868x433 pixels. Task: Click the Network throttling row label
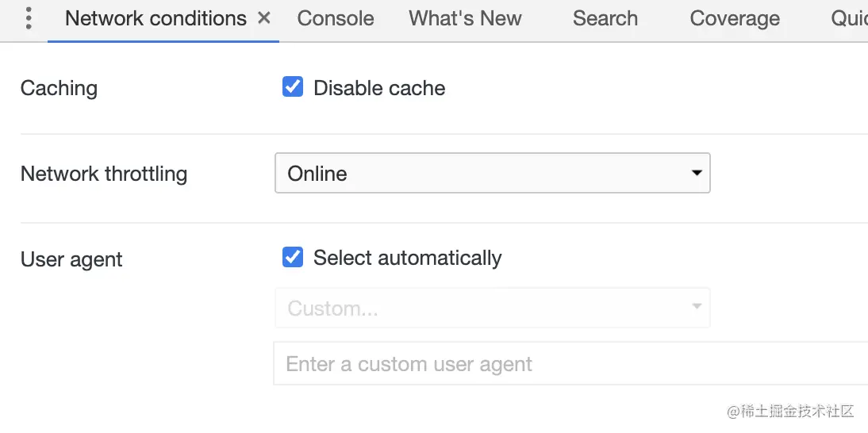click(104, 174)
